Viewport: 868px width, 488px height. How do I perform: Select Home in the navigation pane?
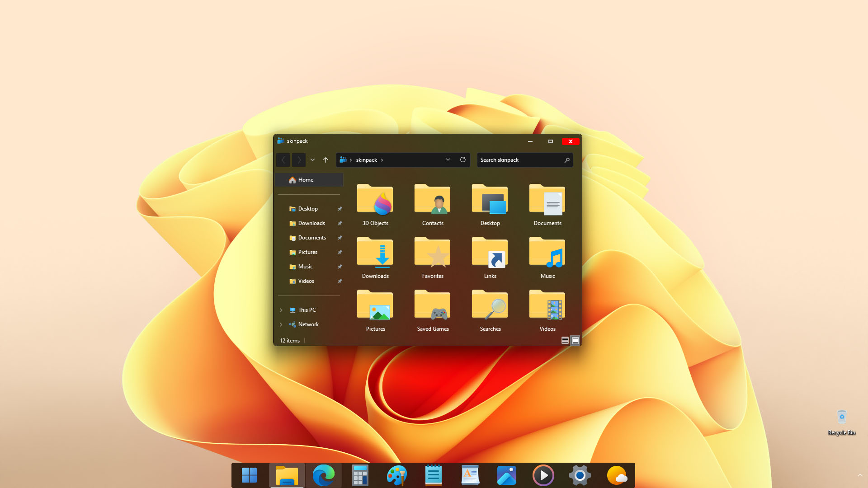pos(306,180)
